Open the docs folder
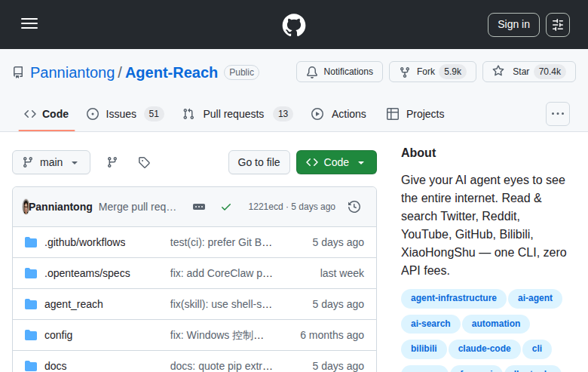 tap(56, 366)
